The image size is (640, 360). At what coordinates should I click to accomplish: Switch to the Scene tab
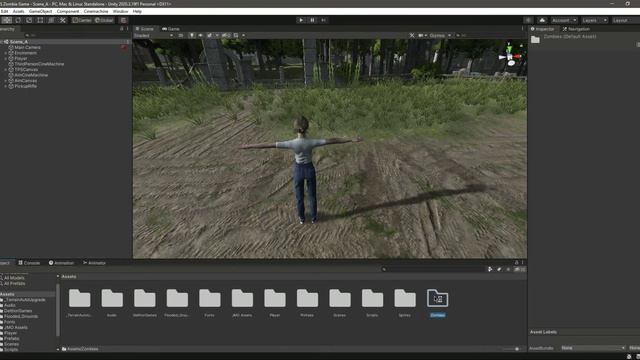point(144,29)
